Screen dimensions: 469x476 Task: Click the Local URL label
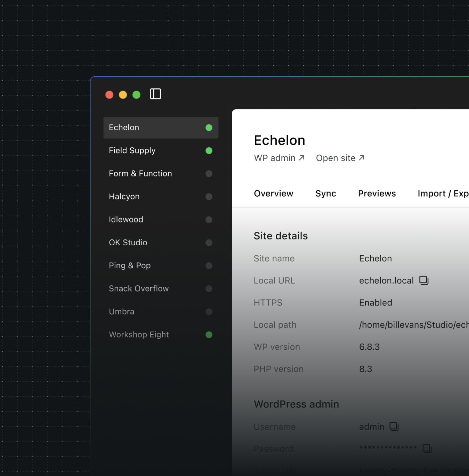coord(274,280)
